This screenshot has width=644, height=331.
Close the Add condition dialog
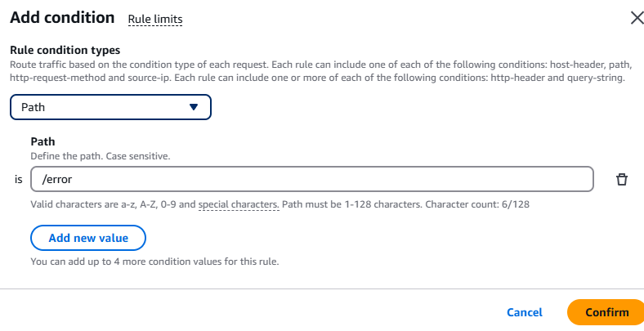click(x=637, y=18)
